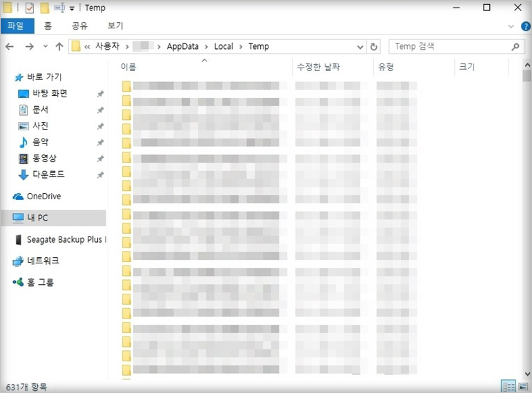
Task: Open the 공유 ribbon tab
Action: 80,26
